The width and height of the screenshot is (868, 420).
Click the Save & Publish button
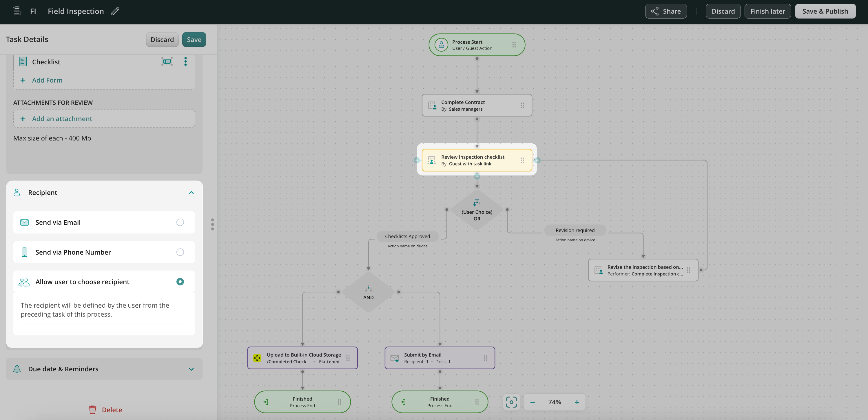coord(825,11)
